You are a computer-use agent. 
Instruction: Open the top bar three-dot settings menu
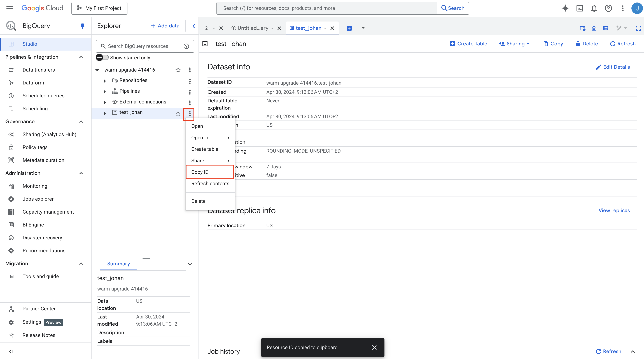(623, 8)
